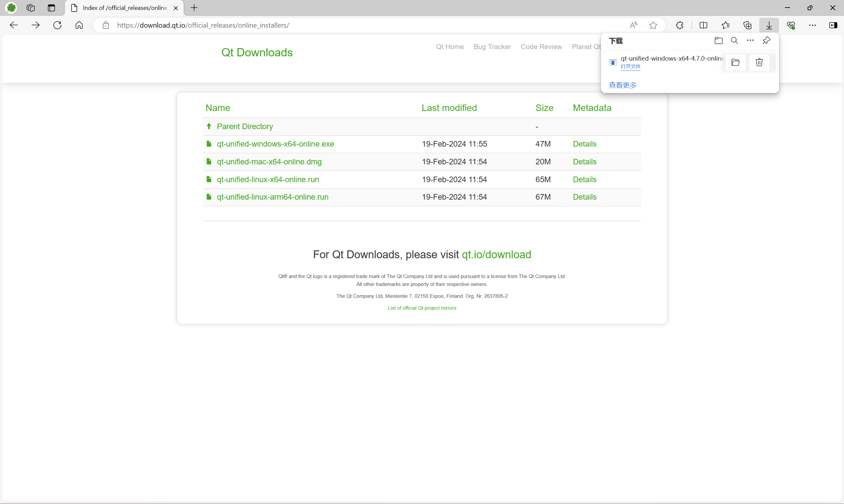844x504 pixels.
Task: Click the 67M size cell
Action: click(x=543, y=197)
